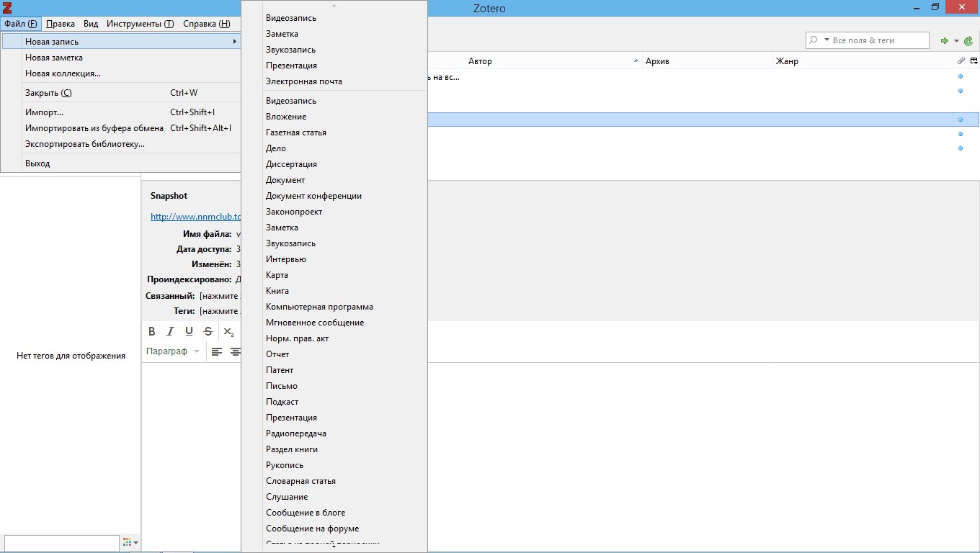Select Вложение item type
Viewport: 980px width, 553px height.
click(334, 117)
